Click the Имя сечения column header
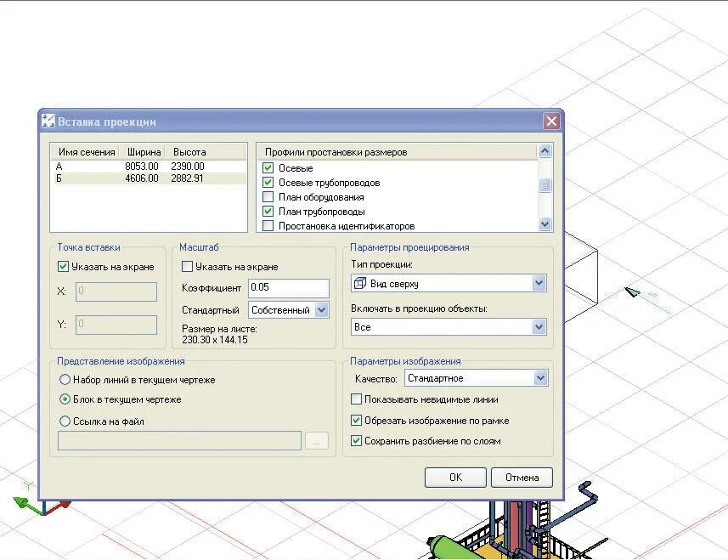Screen dimensions: 728x560 [87, 152]
